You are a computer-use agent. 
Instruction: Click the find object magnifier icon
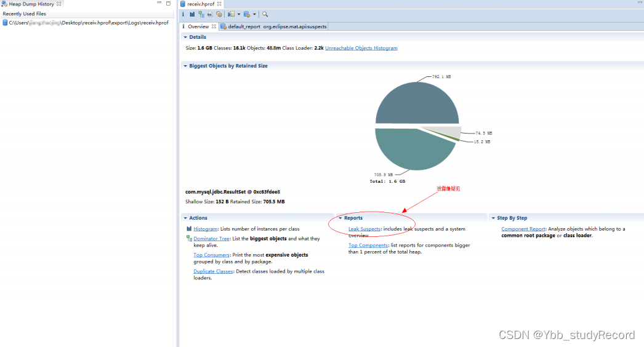(x=265, y=14)
